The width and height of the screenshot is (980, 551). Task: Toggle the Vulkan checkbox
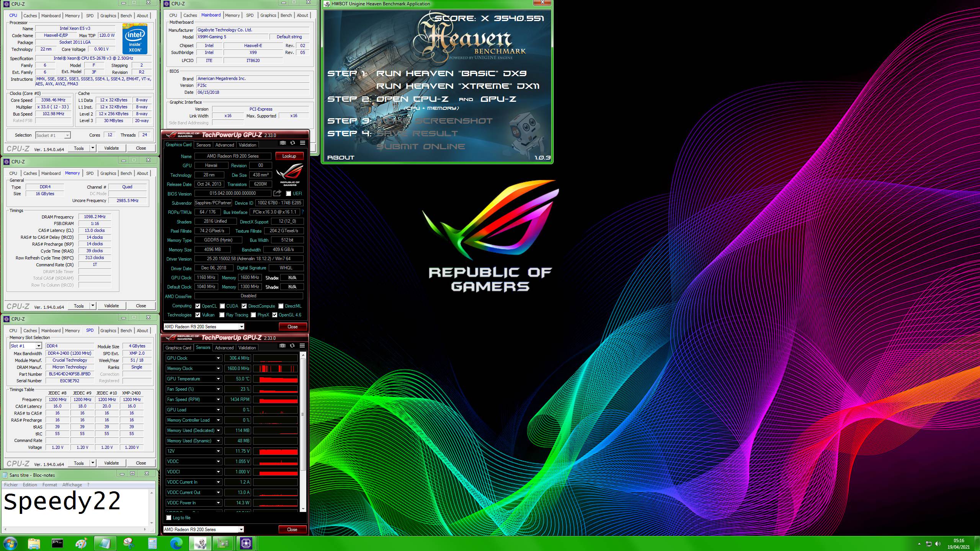pos(198,315)
